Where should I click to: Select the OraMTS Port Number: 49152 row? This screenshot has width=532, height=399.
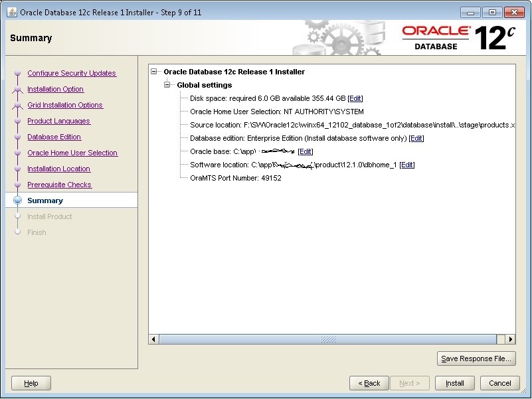coord(236,178)
